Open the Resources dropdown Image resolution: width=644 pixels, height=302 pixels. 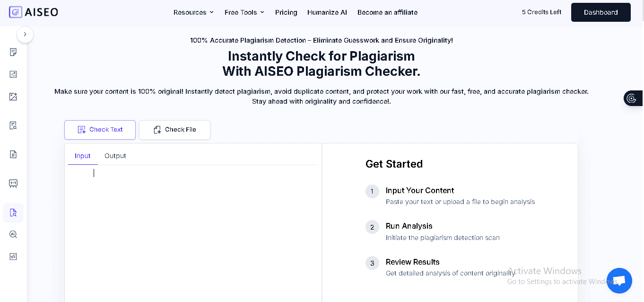coord(193,12)
